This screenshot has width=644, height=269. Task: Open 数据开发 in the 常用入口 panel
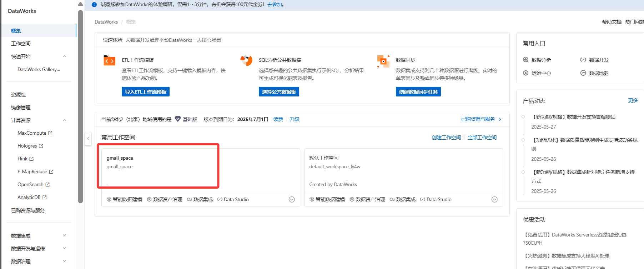coord(595,60)
